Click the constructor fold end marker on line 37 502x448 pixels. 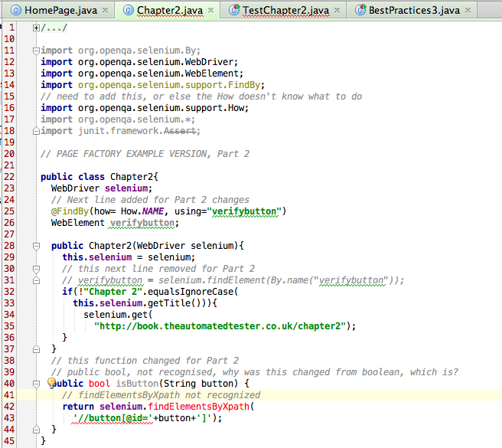click(x=36, y=349)
